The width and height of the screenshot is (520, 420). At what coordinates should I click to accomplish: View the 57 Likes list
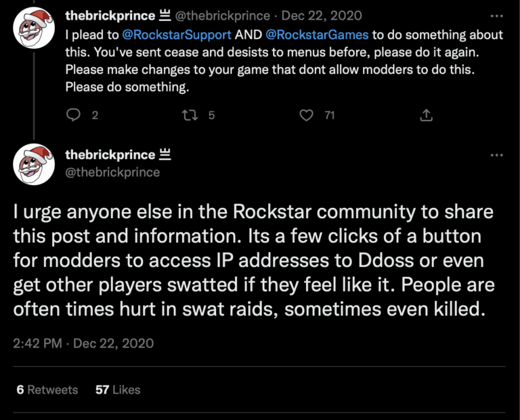[x=118, y=390]
